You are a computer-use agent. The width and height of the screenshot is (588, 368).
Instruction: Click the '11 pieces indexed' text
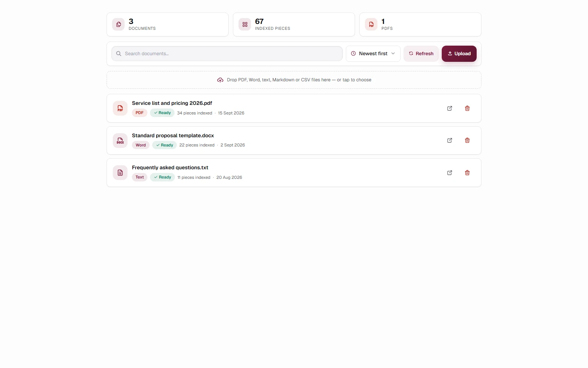coord(194,177)
